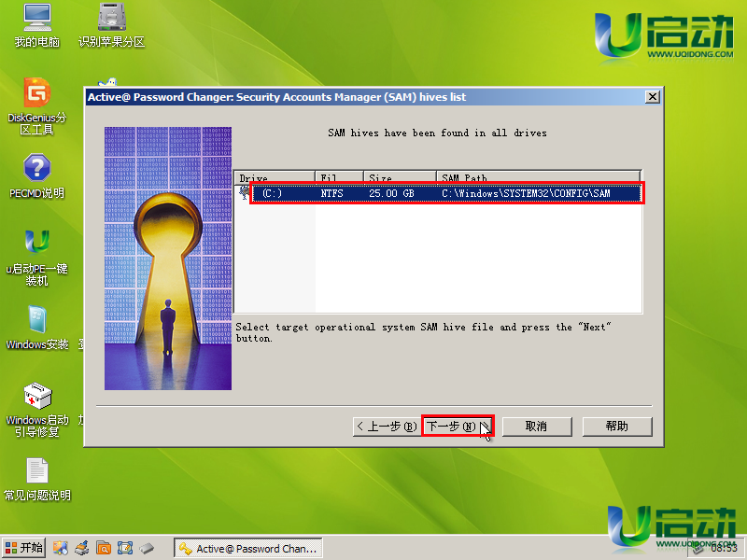Open the Windows安装 desktop icon

[36, 328]
